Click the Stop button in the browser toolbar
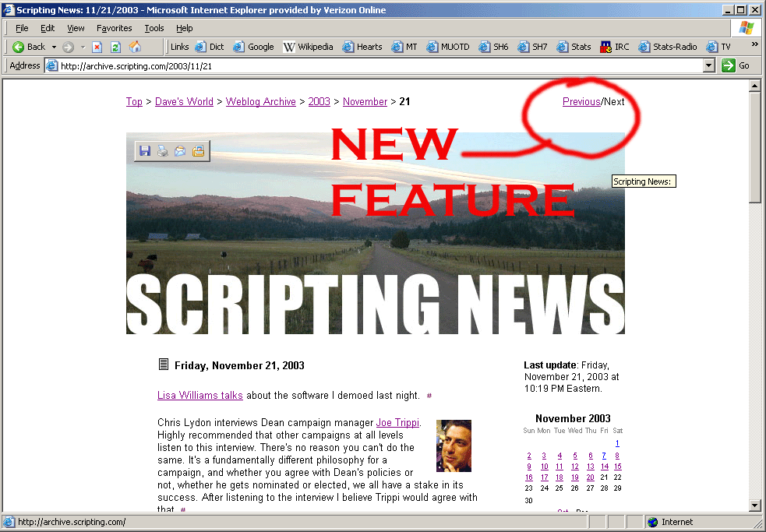Screen dimensions: 766x532 pos(97,47)
